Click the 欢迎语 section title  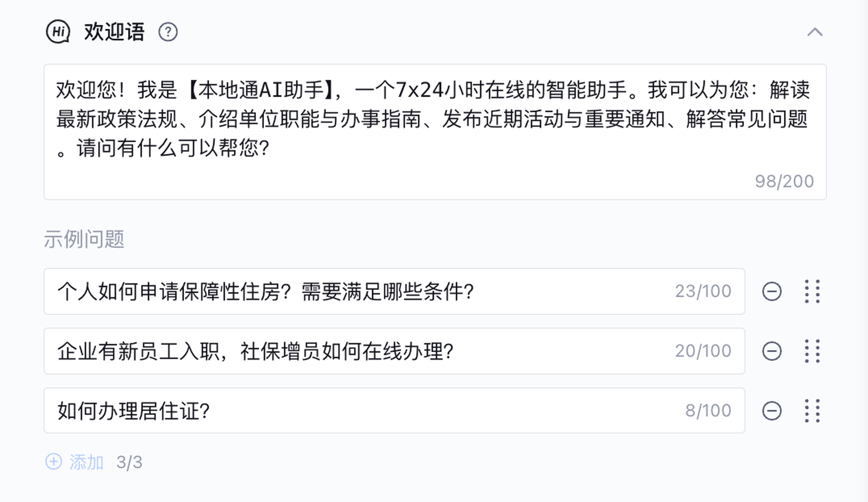coord(114,32)
